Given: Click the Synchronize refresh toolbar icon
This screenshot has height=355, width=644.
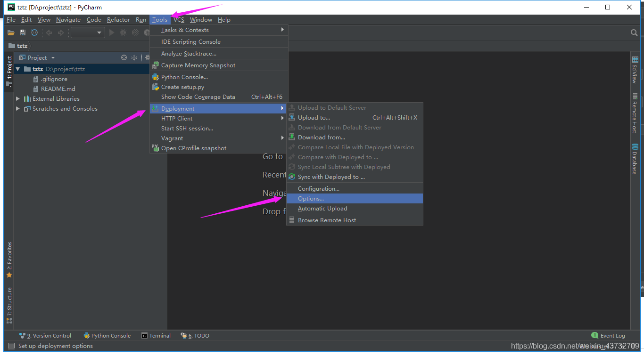Looking at the screenshot, I should click(x=34, y=32).
